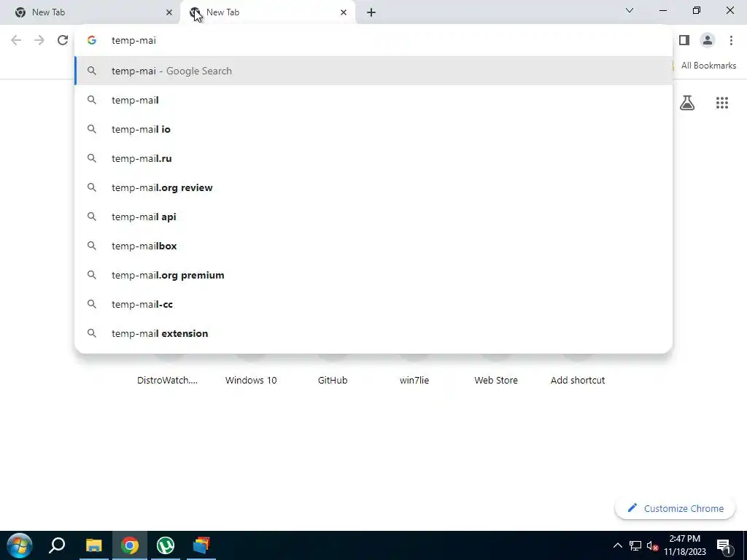
Task: Click Customize Chrome button
Action: click(675, 508)
